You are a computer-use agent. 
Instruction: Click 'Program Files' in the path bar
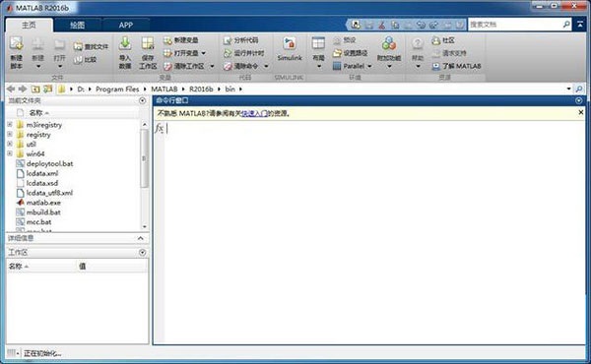pos(117,90)
